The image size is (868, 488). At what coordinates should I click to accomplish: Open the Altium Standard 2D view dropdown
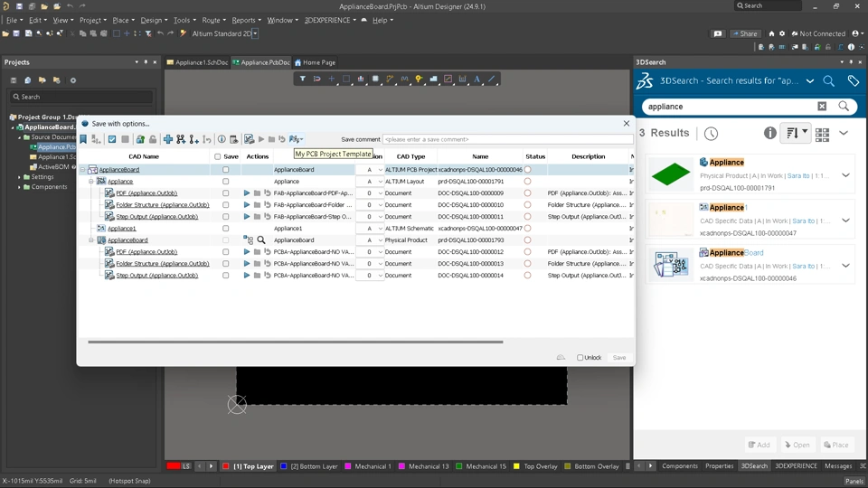(255, 33)
